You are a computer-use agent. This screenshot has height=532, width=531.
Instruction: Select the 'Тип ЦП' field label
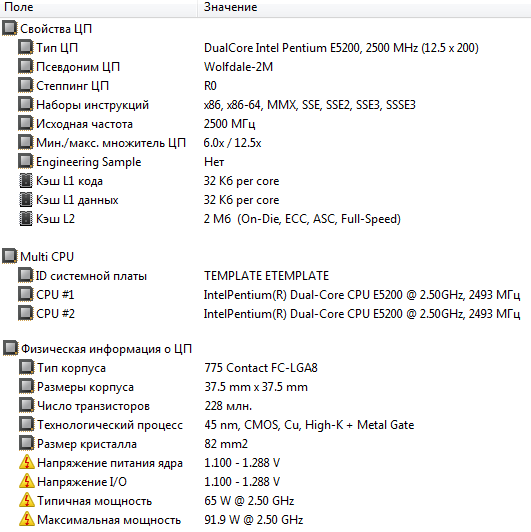click(57, 48)
